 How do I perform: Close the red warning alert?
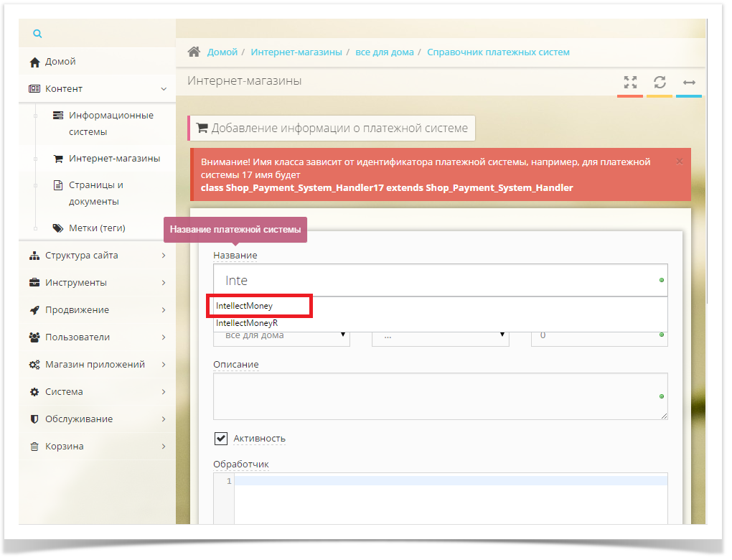[679, 162]
